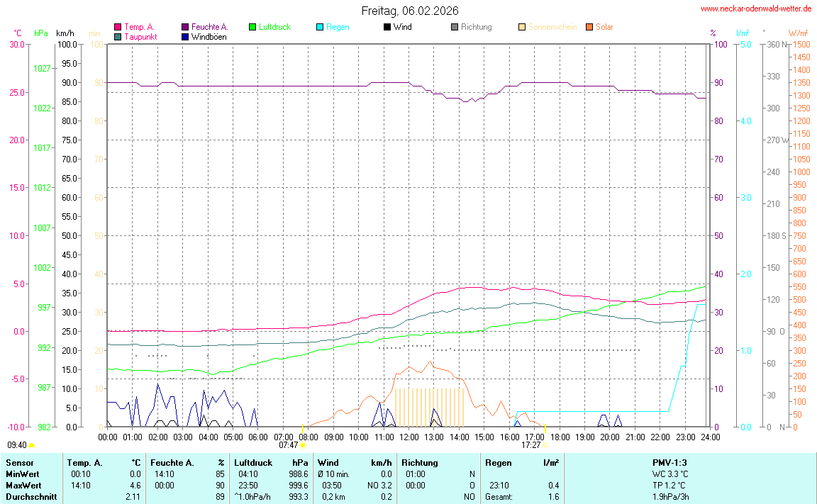Click the sunset sun icon at 17:27
817x504 pixels.
click(545, 445)
